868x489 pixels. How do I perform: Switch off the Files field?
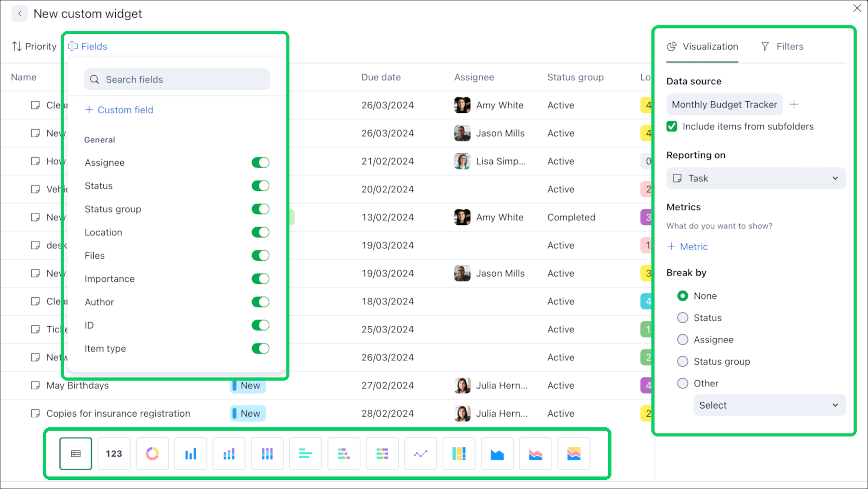pyautogui.click(x=260, y=255)
